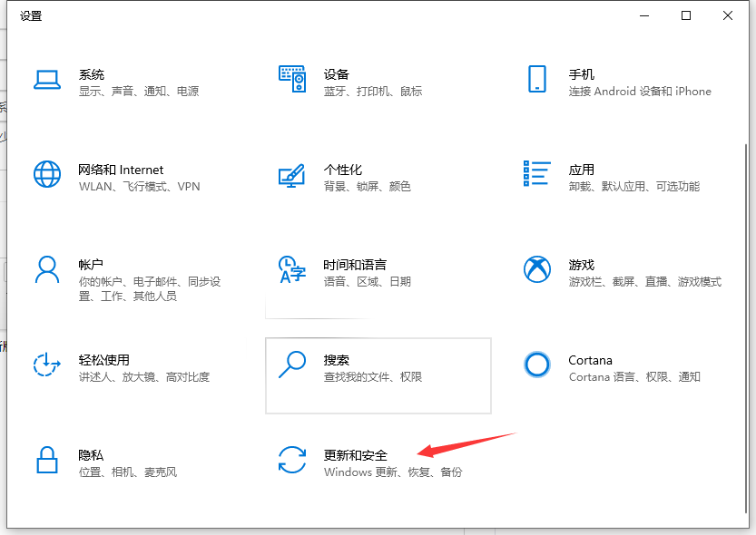Open the 更新和安全 settings label
This screenshot has width=756, height=535.
(x=356, y=455)
